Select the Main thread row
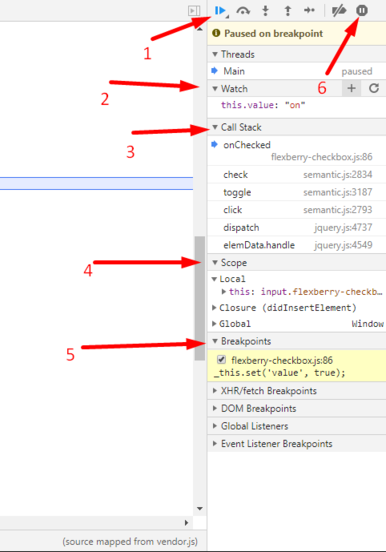This screenshot has width=386, height=552. (x=297, y=71)
